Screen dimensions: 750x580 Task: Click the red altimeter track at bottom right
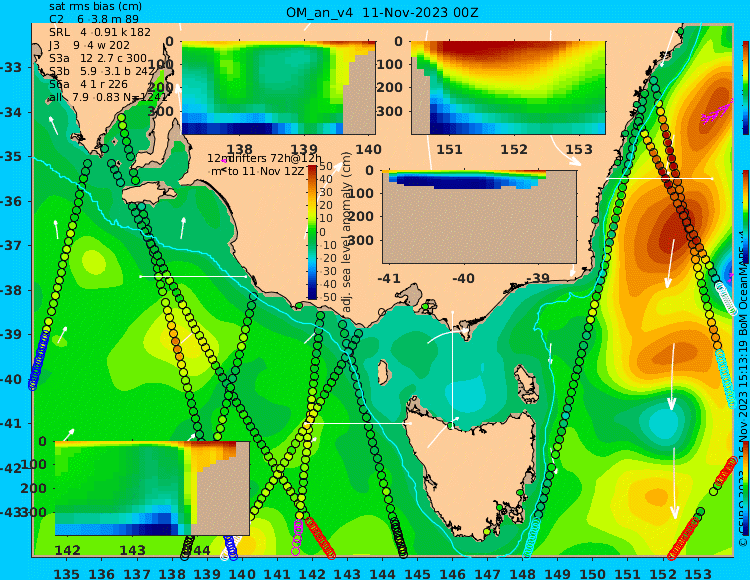click(x=686, y=536)
